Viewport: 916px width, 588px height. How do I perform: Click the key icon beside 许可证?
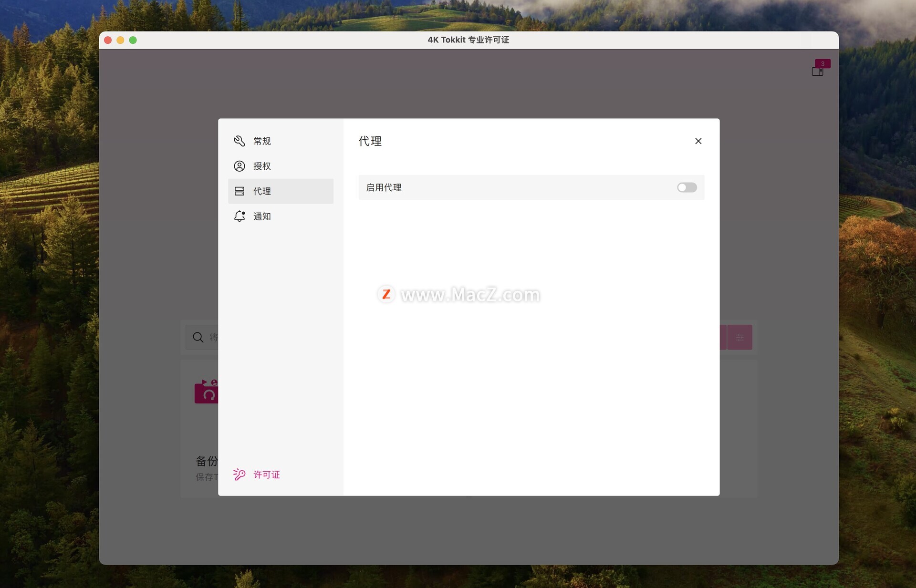pyautogui.click(x=239, y=475)
